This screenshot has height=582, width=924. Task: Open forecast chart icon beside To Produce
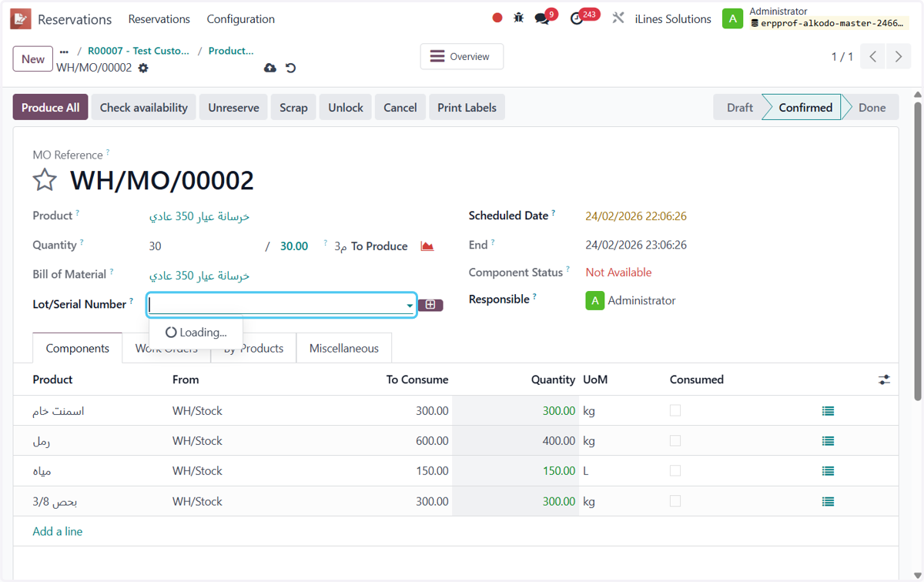coord(427,246)
